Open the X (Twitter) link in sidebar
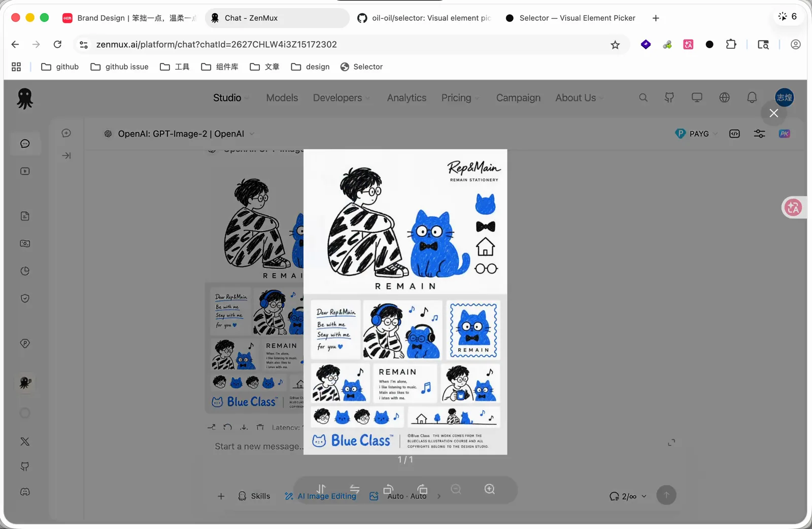 [x=25, y=441]
